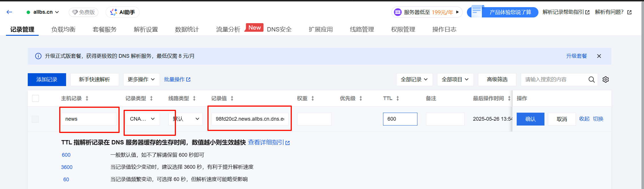This screenshot has width=644, height=189.
Task: Open the CNAME record type dropdown
Action: pyautogui.click(x=142, y=119)
